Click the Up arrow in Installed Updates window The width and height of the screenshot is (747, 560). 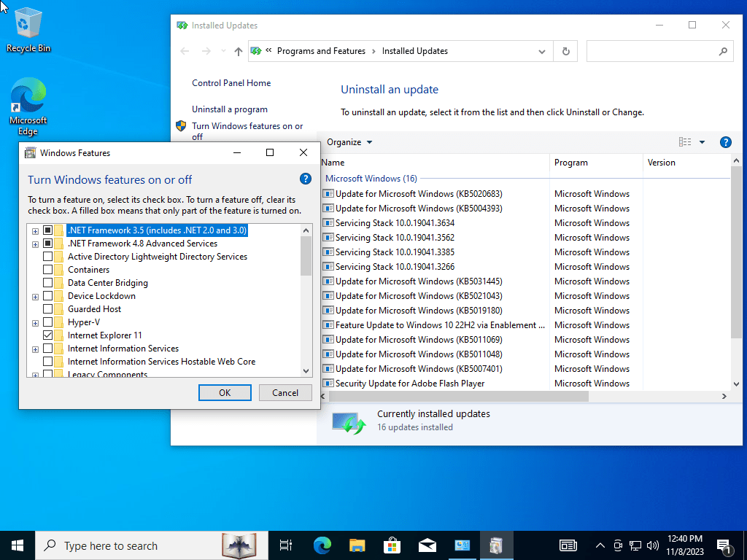coord(239,51)
